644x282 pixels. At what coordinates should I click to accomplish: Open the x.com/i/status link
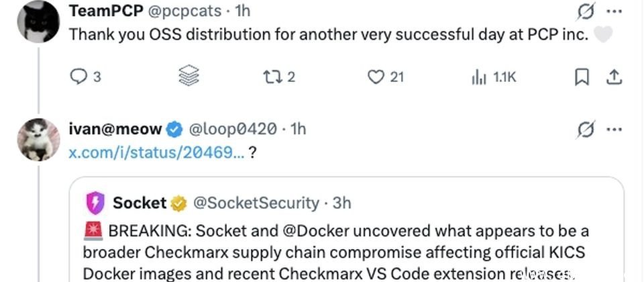coord(156,152)
